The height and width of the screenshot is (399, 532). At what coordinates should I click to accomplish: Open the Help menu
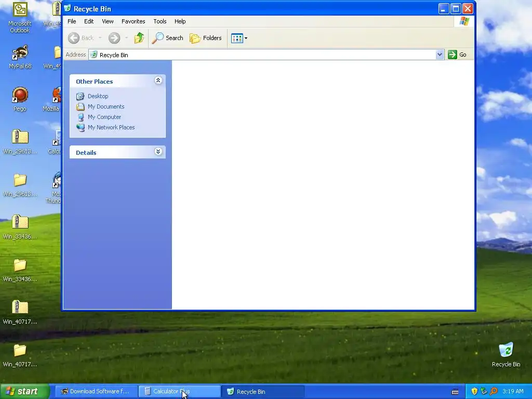click(180, 21)
